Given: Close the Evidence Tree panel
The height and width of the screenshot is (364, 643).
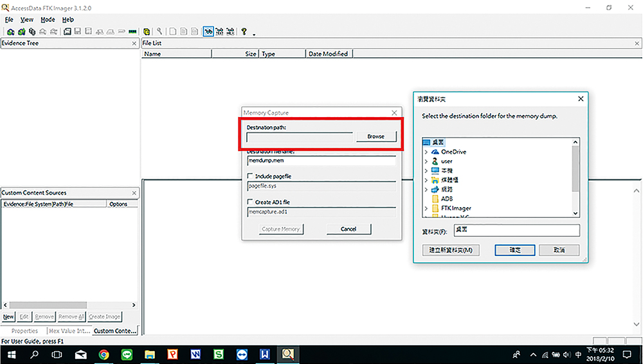Looking at the screenshot, I should click(x=134, y=43).
